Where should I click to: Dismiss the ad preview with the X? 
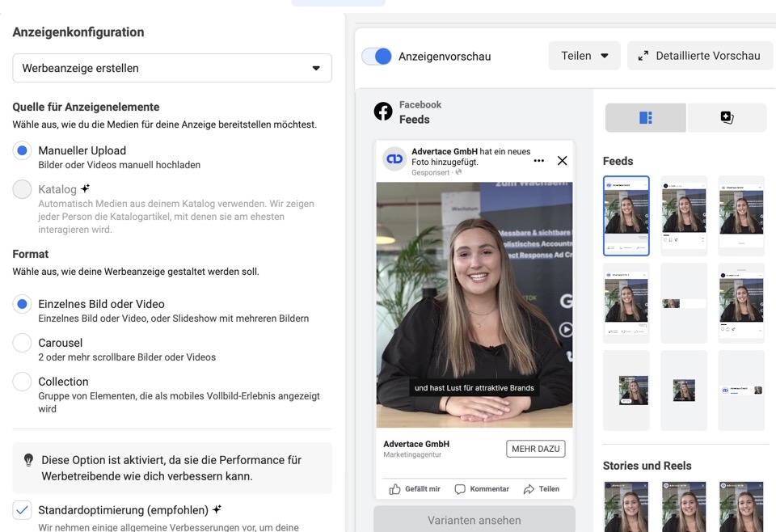[563, 161]
